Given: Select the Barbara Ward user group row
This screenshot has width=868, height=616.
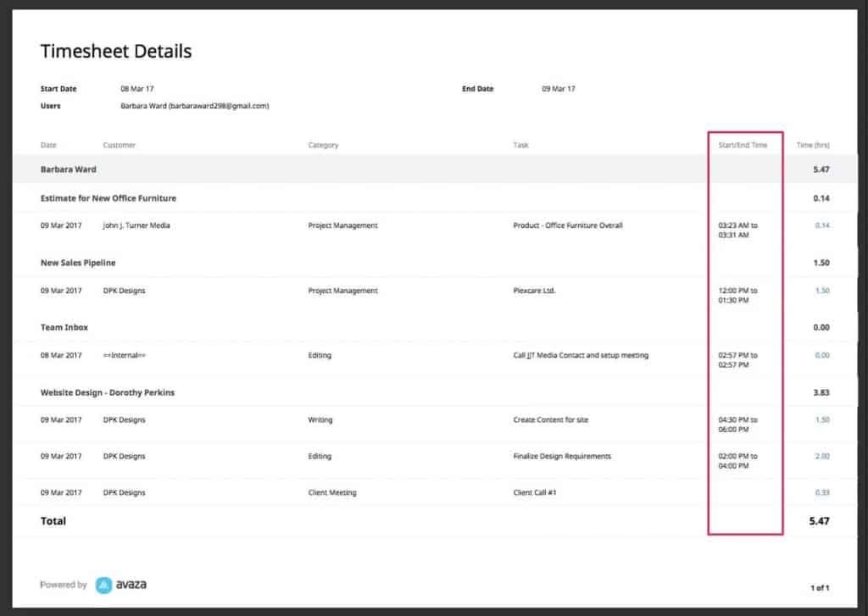Looking at the screenshot, I should point(69,169).
